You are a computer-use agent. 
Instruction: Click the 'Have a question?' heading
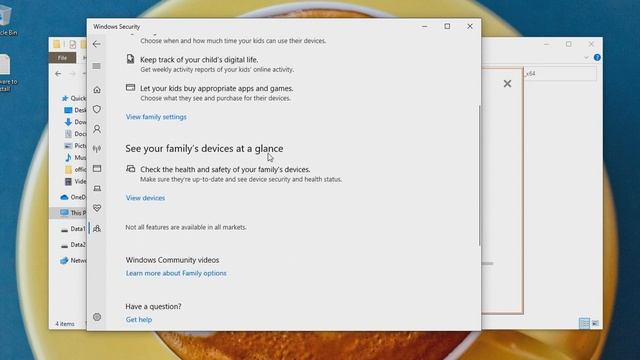(153, 306)
